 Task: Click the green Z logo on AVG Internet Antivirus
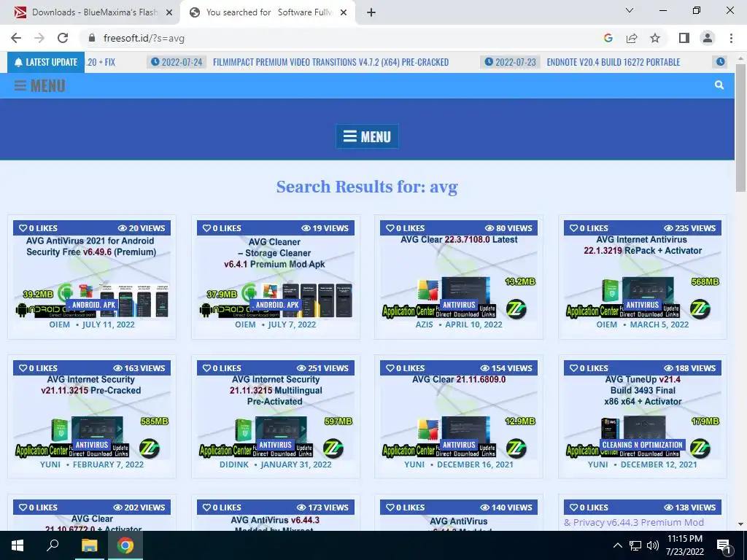pyautogui.click(x=700, y=309)
